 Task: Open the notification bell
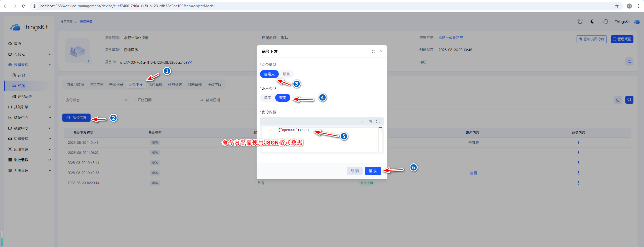(606, 22)
